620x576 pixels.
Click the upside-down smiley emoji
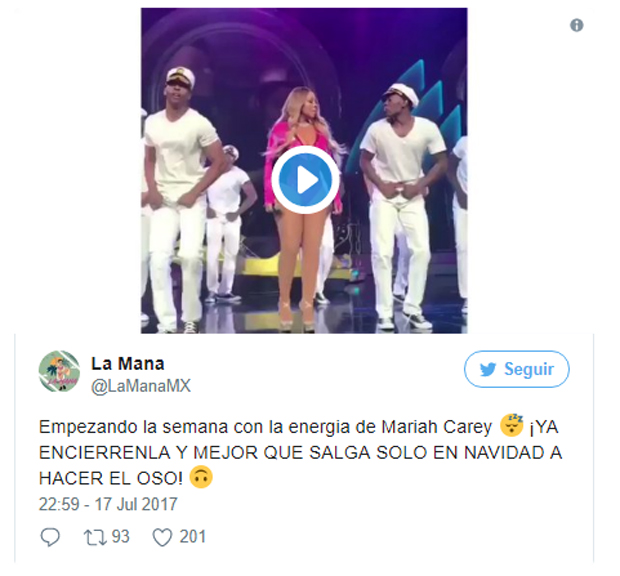201,477
